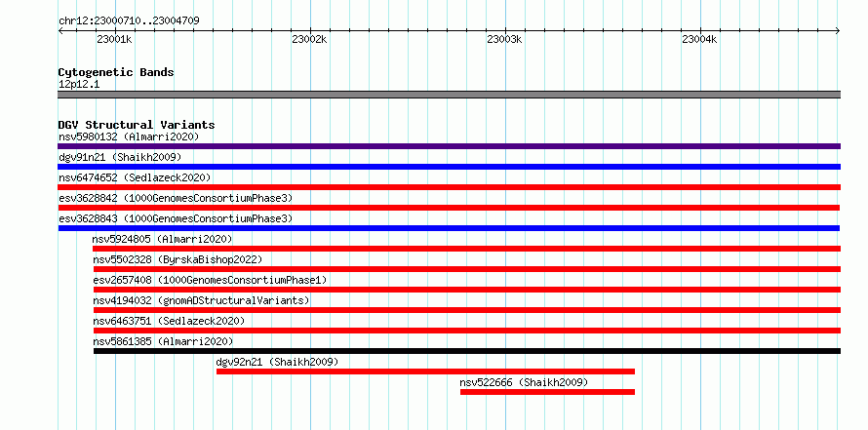This screenshot has width=868, height=430.
Task: Open nsv5861385 (Almarri2020) label
Action: 163,341
